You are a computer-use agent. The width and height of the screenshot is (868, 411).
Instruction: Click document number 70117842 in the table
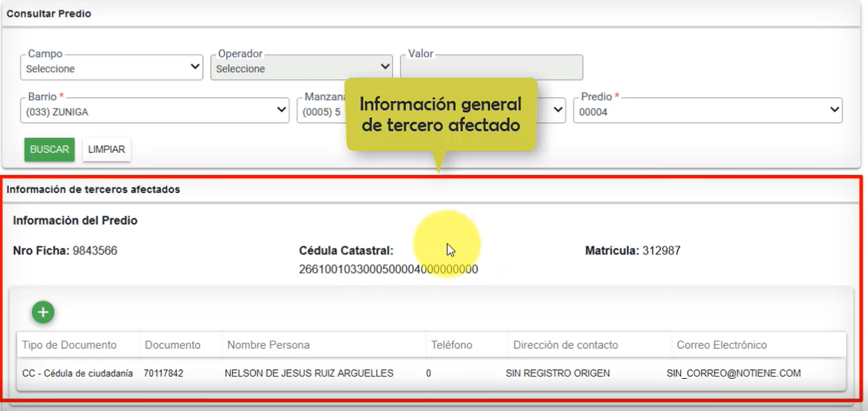point(163,373)
